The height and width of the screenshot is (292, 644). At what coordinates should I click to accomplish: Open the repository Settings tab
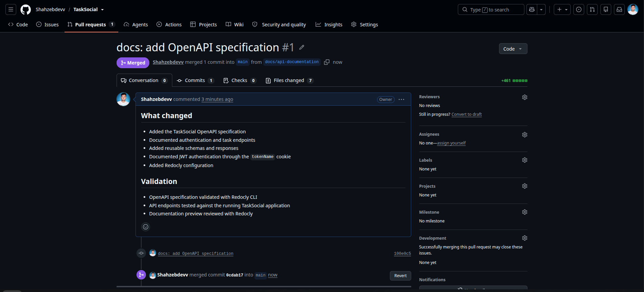365,24
